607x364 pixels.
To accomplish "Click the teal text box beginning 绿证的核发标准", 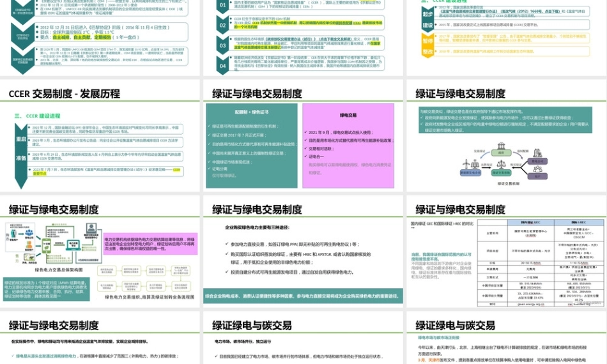I will (47, 289).
